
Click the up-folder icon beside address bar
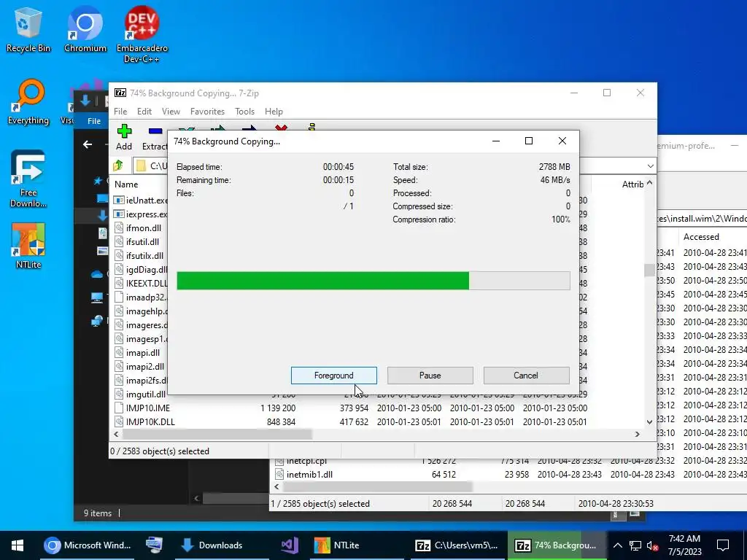pyautogui.click(x=118, y=166)
